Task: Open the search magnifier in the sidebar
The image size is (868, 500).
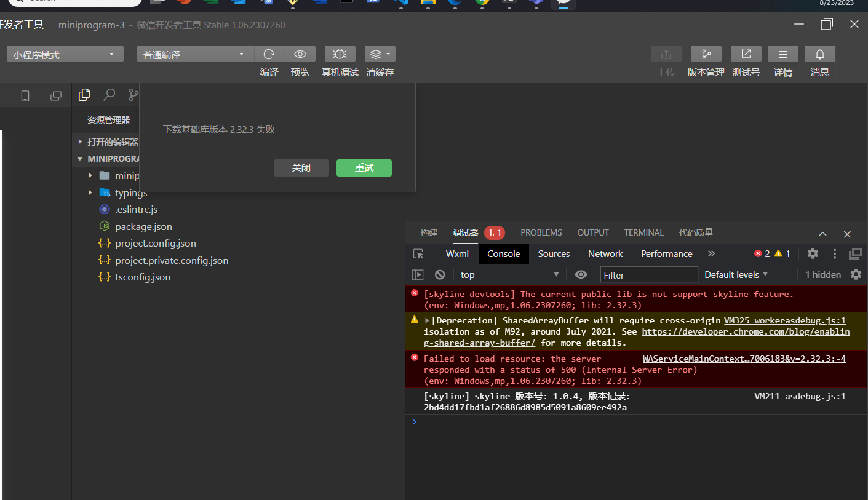Action: [109, 95]
